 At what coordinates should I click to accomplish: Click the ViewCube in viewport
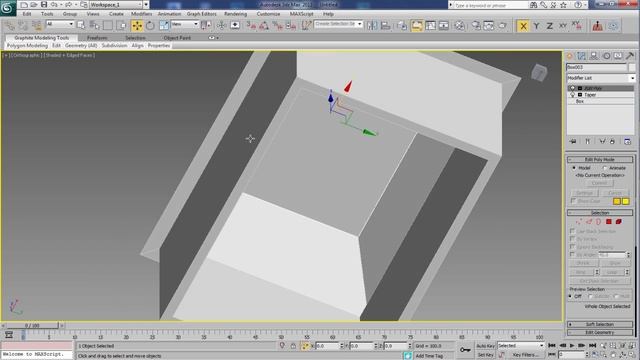[539, 73]
